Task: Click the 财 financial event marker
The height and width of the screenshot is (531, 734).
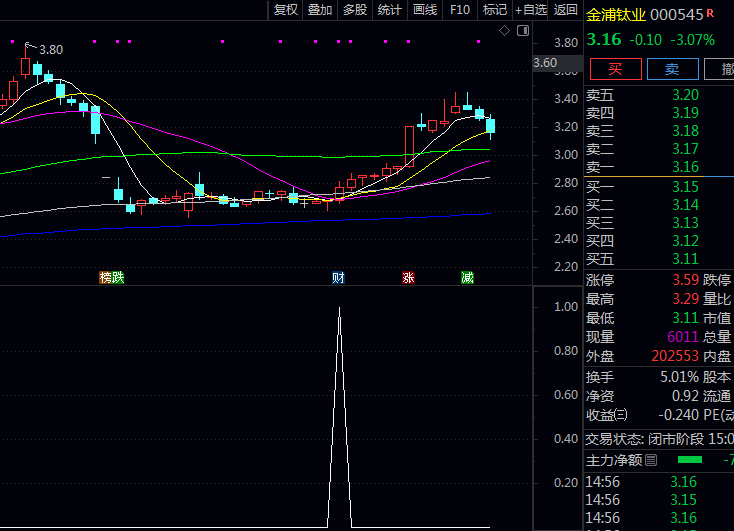Action: coord(339,277)
